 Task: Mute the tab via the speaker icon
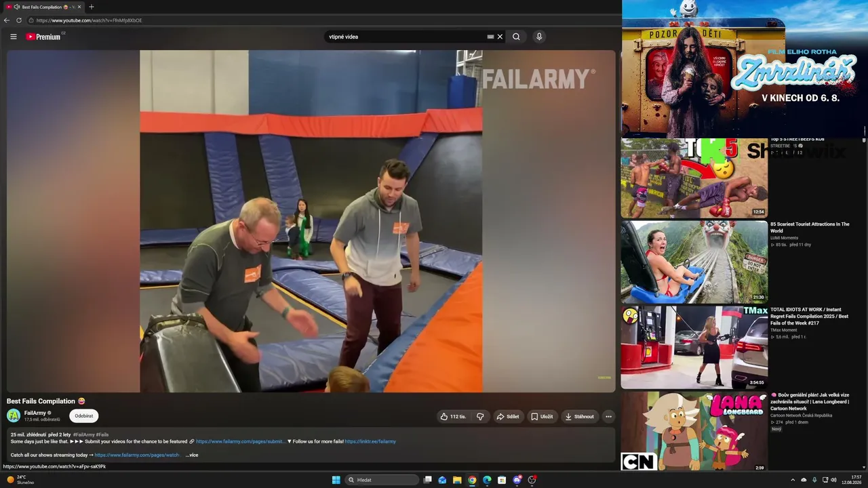coord(16,7)
